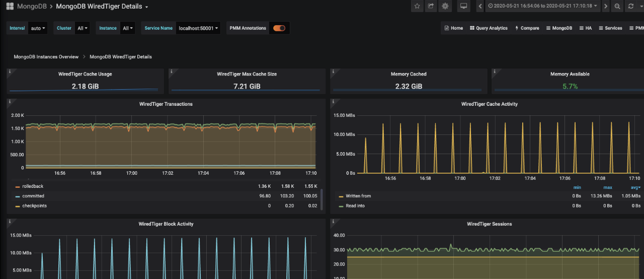Go to Home link

[x=453, y=28]
